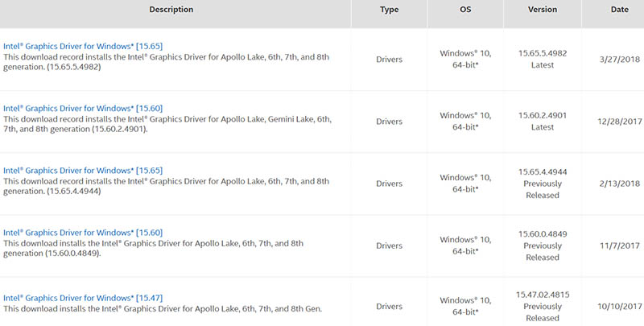Screen dimensions: 644x326
Task: Click the OS column header
Action: click(465, 10)
